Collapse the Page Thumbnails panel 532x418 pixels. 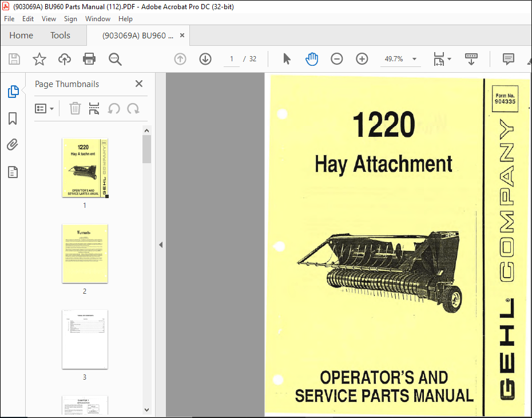click(138, 84)
